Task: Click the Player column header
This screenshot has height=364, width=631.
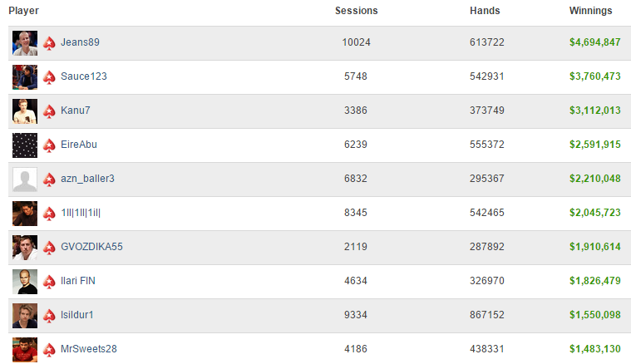Action: click(24, 11)
